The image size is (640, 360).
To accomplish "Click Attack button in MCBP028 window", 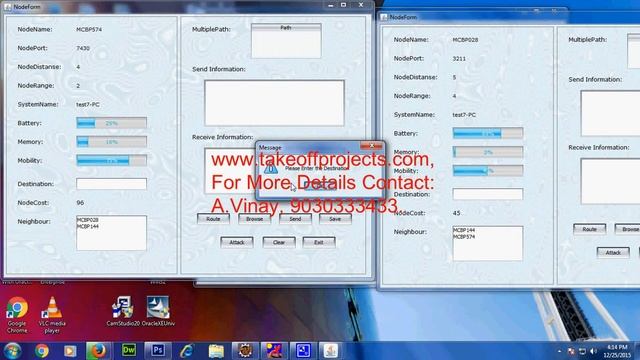I will point(613,253).
